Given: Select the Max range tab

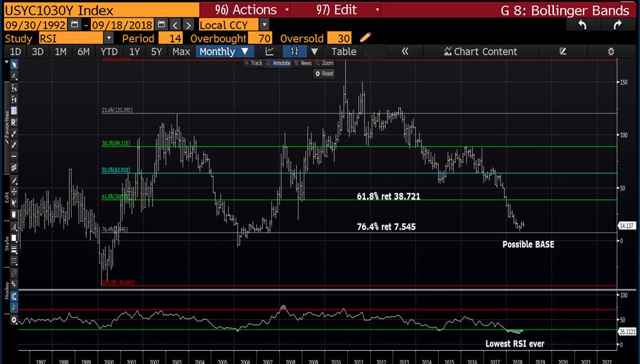Looking at the screenshot, I should tap(181, 52).
